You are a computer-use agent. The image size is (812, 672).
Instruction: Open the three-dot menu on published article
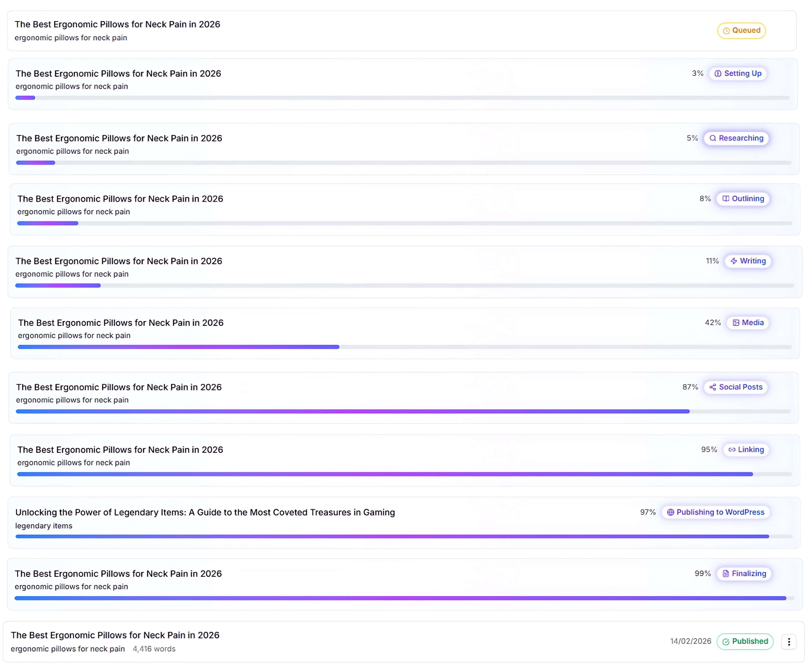tap(789, 642)
